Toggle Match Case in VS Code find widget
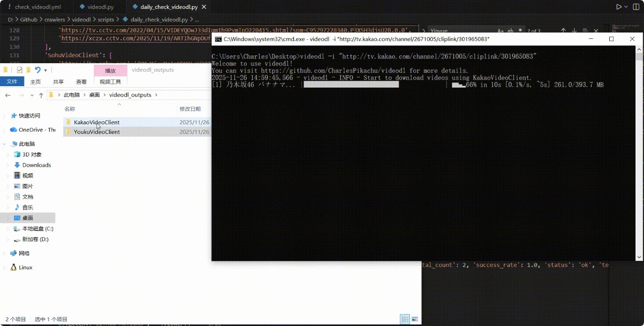This screenshot has height=326, width=644. [x=500, y=31]
